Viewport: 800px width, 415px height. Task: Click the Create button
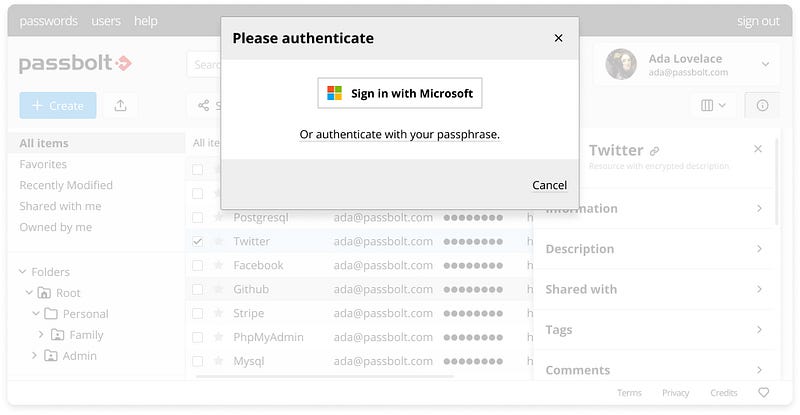(58, 105)
